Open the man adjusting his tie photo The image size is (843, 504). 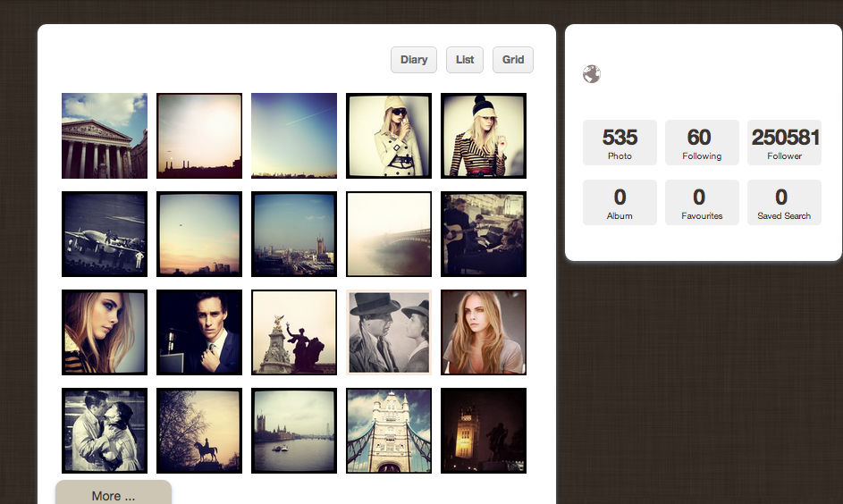199,332
